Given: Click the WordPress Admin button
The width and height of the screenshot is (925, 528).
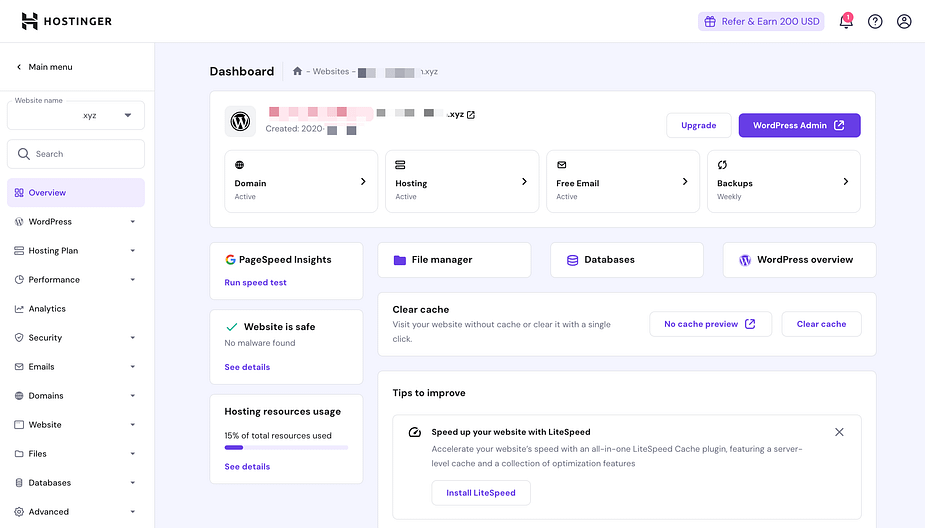Looking at the screenshot, I should tap(799, 125).
